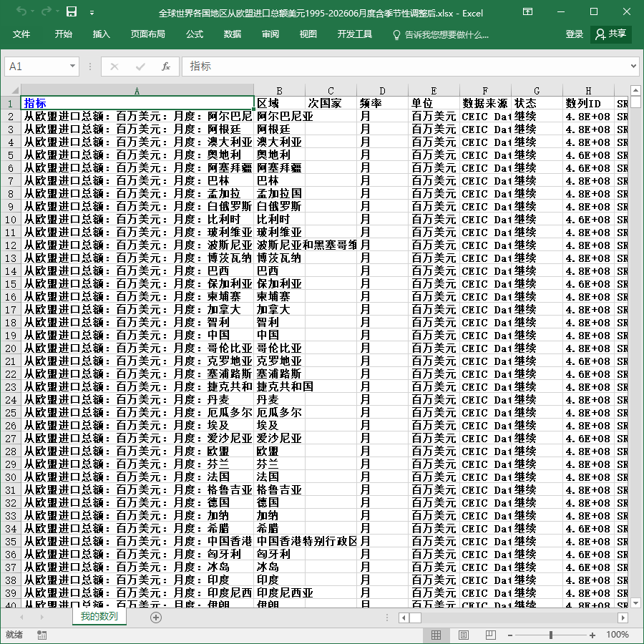The image size is (644, 644).
Task: Switch to Page Break Preview
Action: 490,635
